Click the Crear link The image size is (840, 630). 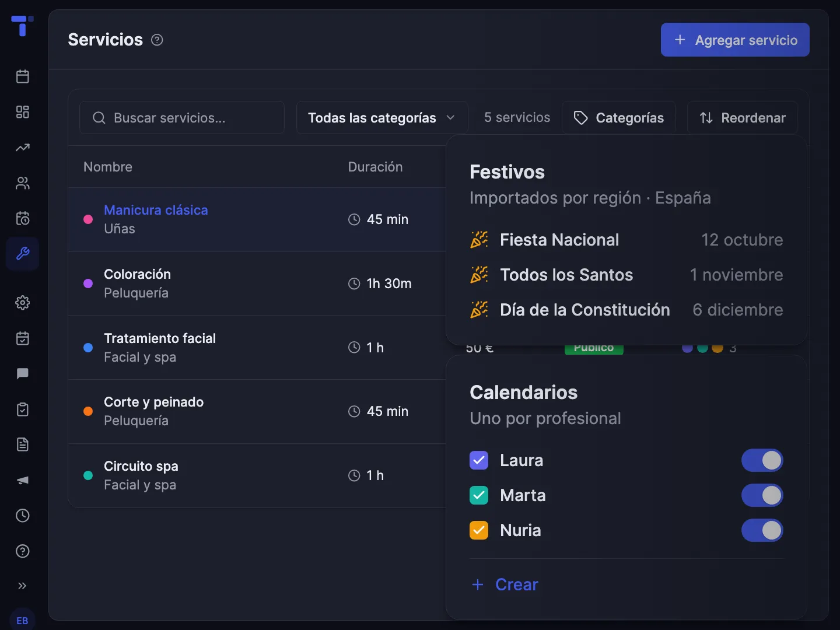(x=505, y=584)
